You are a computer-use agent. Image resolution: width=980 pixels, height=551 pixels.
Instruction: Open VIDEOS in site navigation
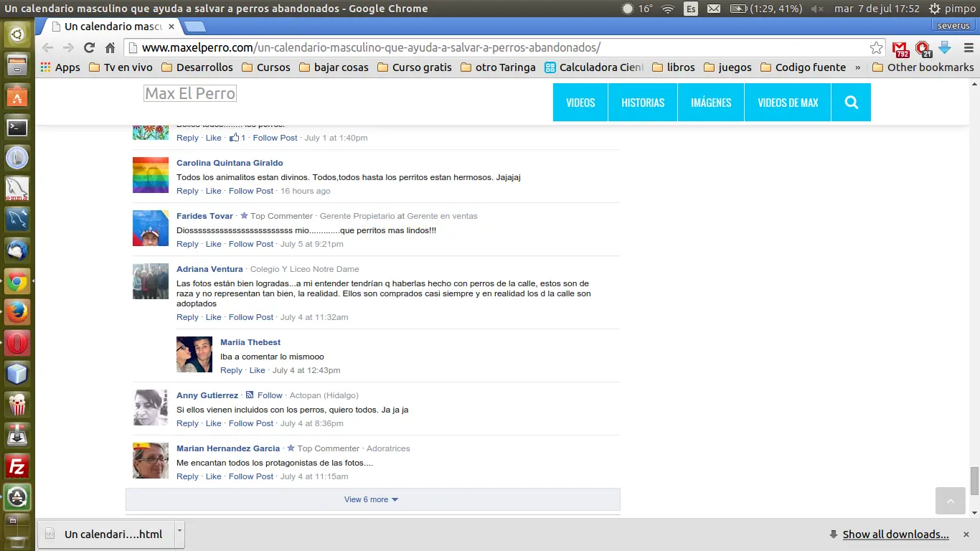pyautogui.click(x=580, y=103)
